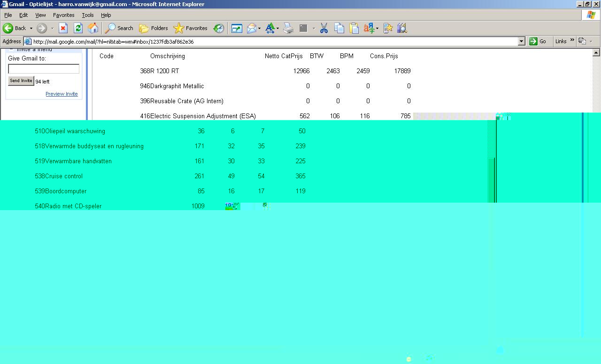Refresh the page with the Refresh icon
Viewport: 601px width, 364px height.
point(78,28)
